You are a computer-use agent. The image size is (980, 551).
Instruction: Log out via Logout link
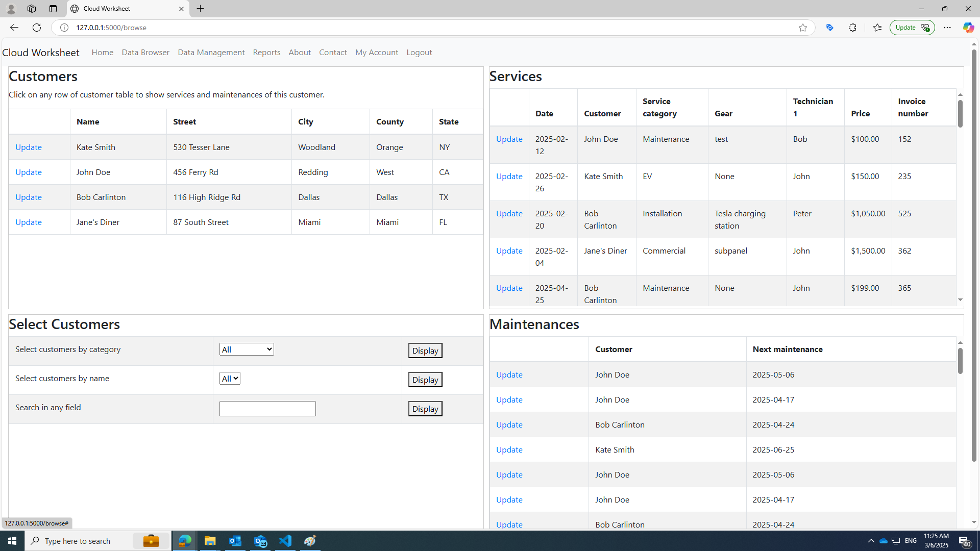419,52
